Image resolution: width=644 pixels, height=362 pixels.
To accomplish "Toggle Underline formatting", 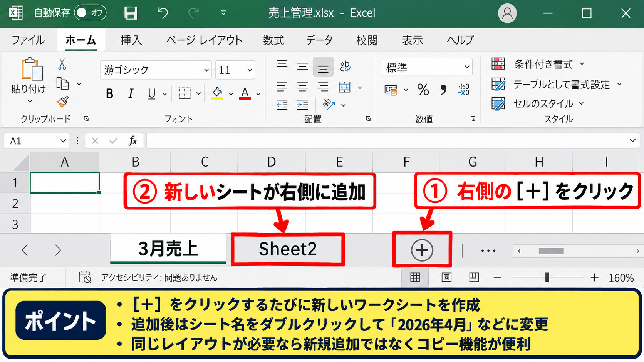I will 152,93.
